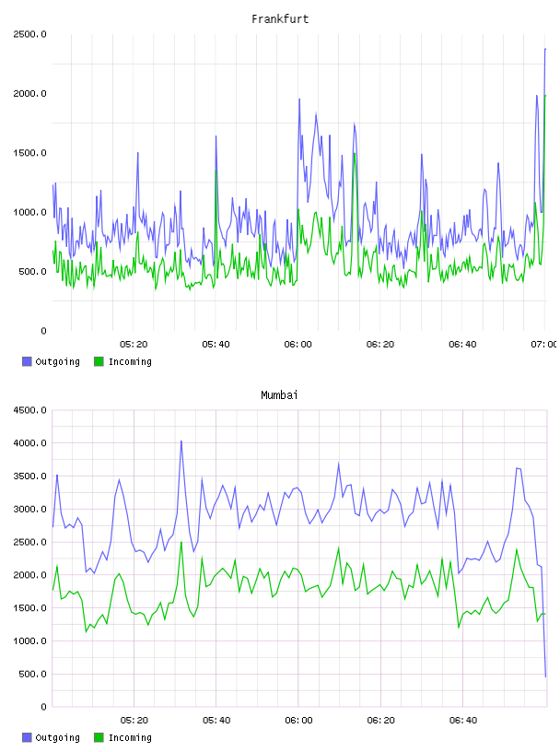560x752 pixels.
Task: Click the 1500.0 y-axis label in Frankfurt chart
Action: [30, 153]
